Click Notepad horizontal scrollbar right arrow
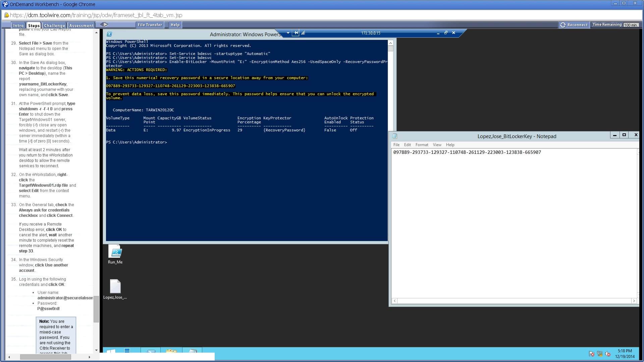This screenshot has height=362, width=644. [x=634, y=301]
